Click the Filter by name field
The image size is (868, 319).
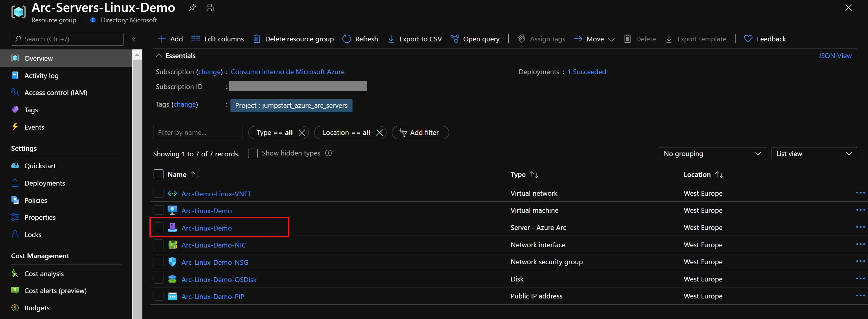(198, 133)
